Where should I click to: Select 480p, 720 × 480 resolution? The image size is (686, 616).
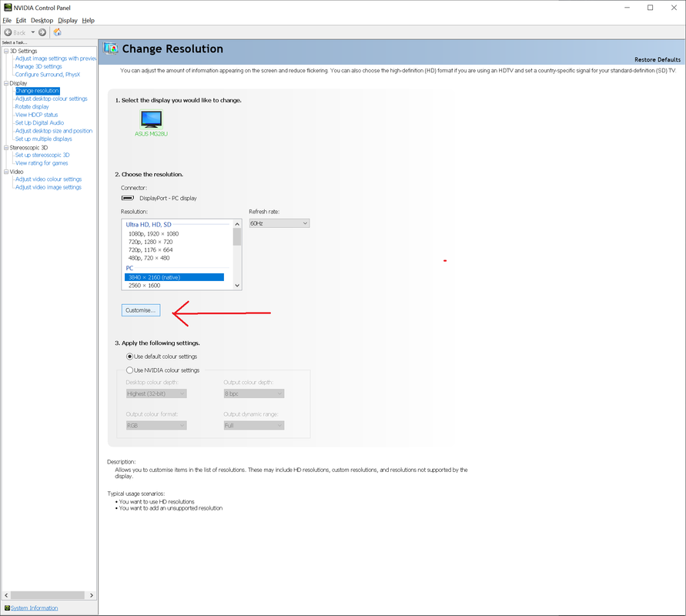coord(149,258)
